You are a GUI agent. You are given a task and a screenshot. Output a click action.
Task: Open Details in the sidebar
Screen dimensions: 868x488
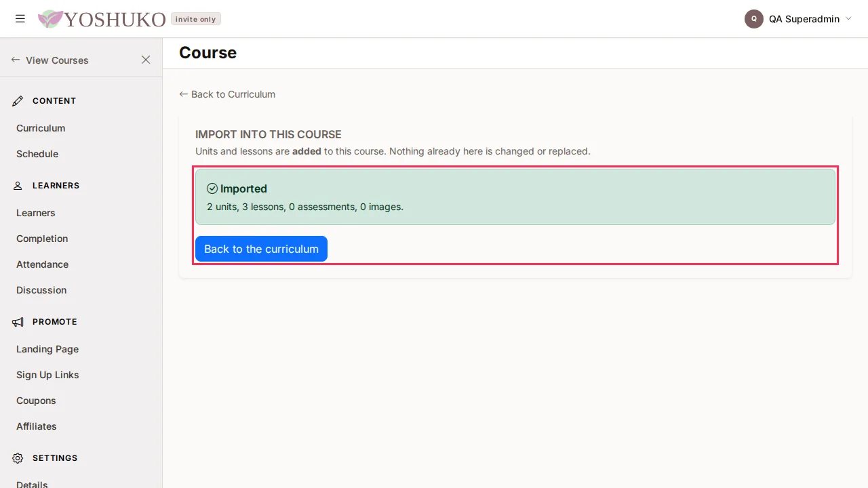point(32,484)
